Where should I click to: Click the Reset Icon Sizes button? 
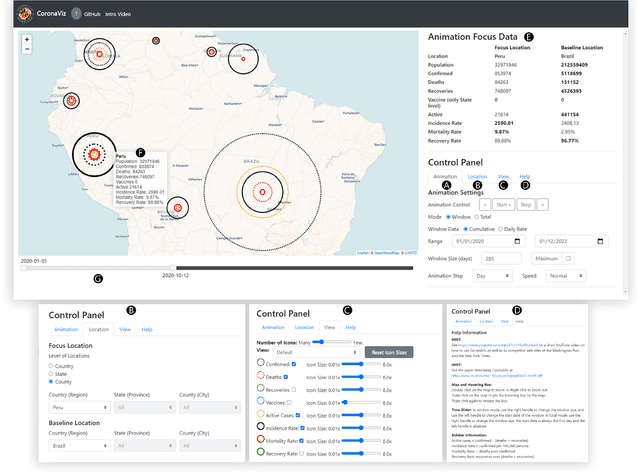pos(389,353)
